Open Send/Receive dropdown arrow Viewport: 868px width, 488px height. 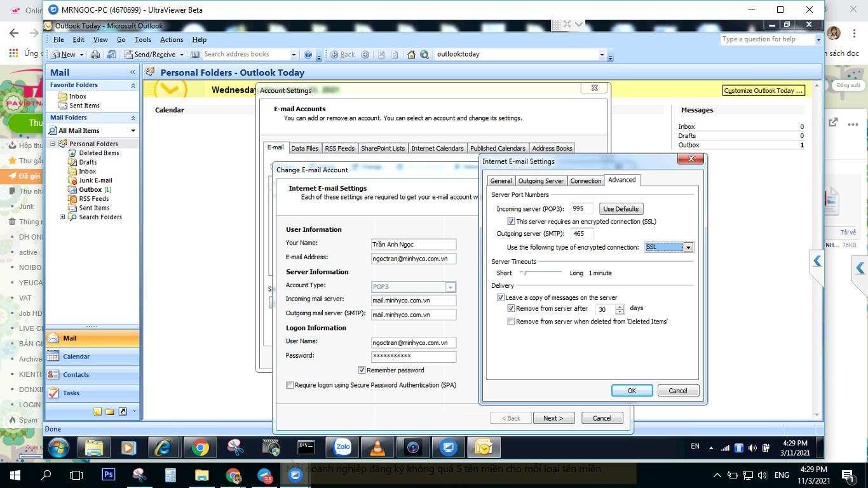181,55
